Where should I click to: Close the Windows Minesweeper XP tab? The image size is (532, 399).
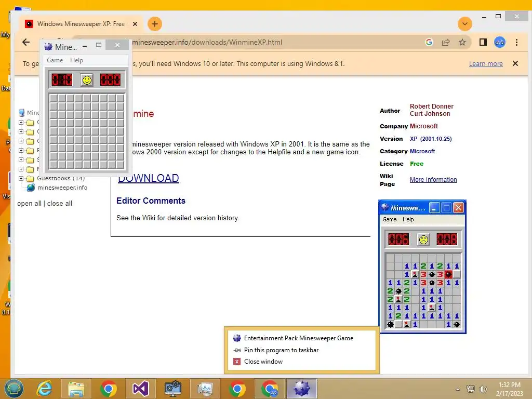pyautogui.click(x=135, y=24)
